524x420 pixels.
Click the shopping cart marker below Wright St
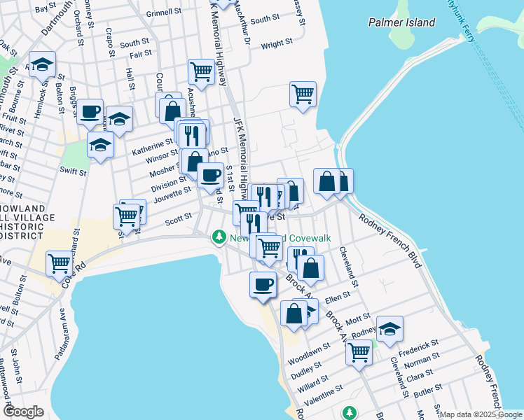(x=303, y=94)
